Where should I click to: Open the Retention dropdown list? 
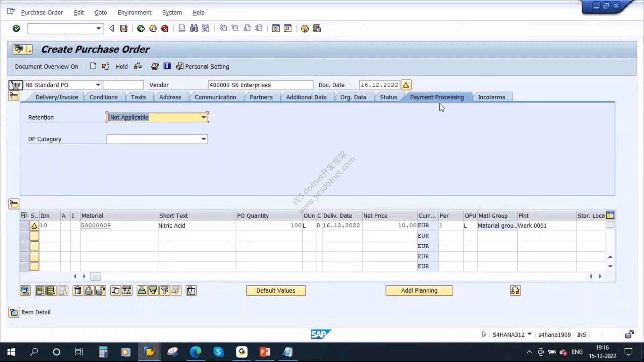(203, 117)
